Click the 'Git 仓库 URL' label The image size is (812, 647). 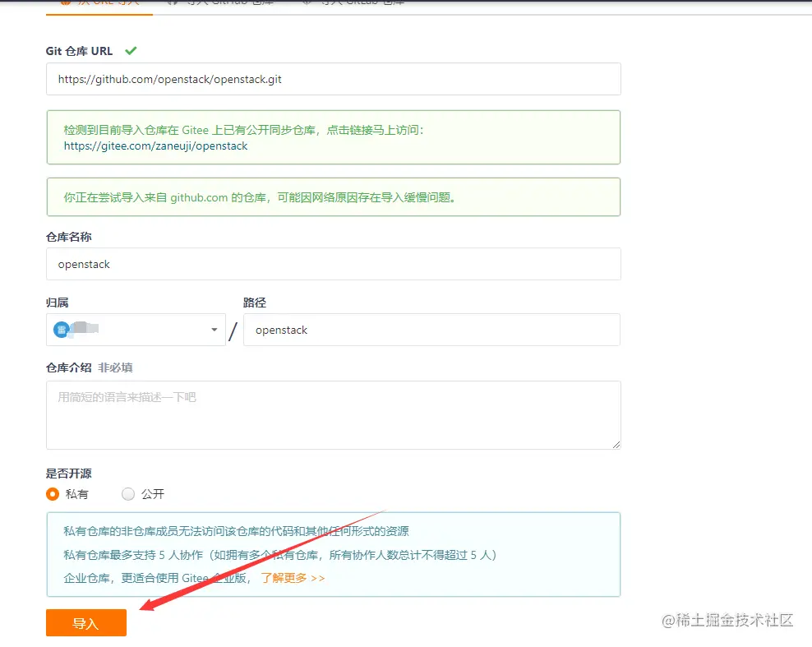(x=79, y=51)
